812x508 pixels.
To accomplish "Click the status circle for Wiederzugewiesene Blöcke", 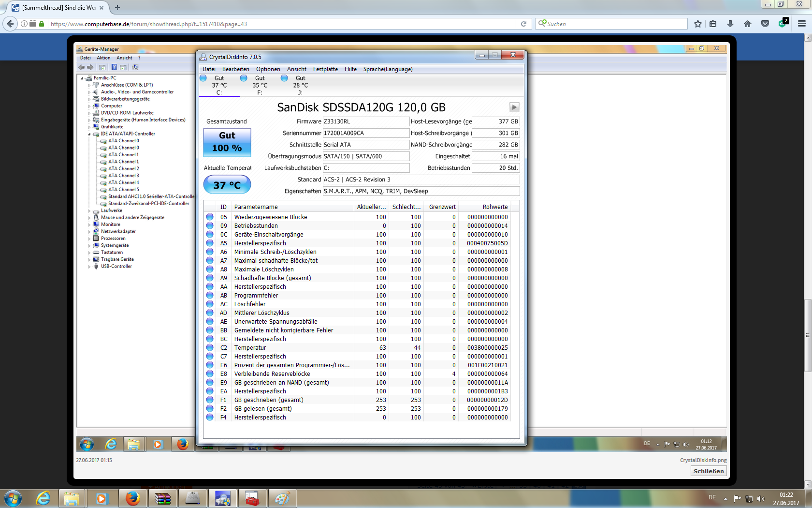I will (210, 217).
